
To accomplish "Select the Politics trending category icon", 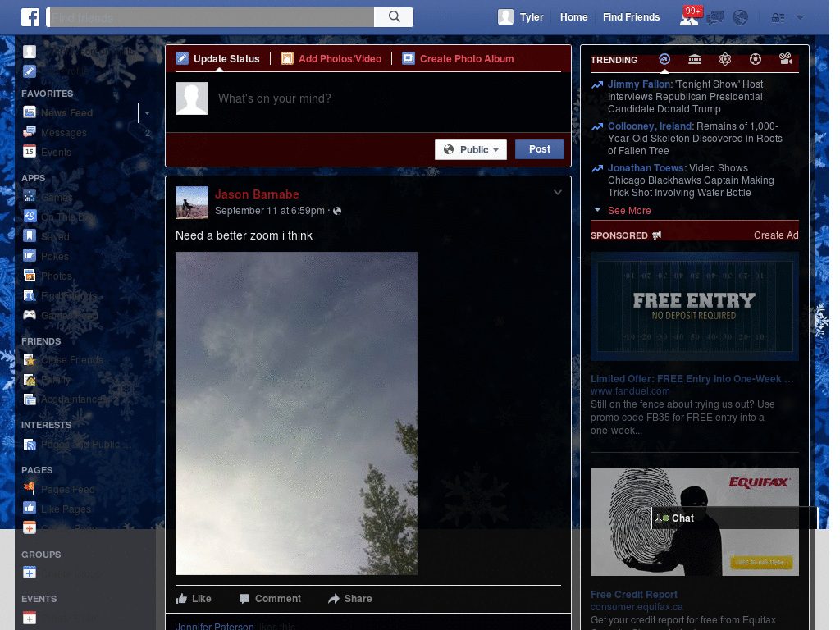I will pos(695,60).
